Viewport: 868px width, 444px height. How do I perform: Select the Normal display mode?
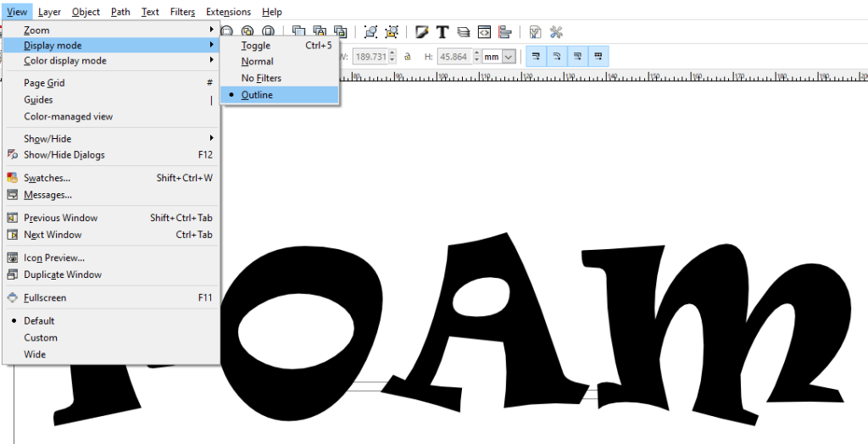click(280, 62)
